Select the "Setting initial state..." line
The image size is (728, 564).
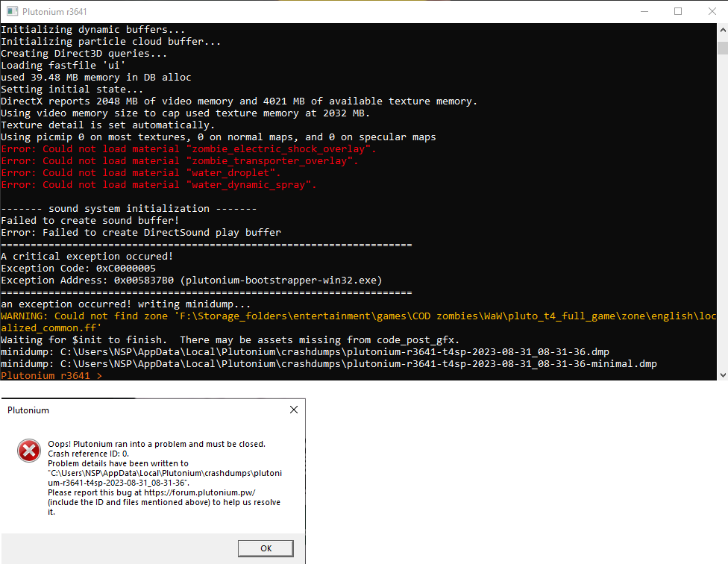point(72,90)
